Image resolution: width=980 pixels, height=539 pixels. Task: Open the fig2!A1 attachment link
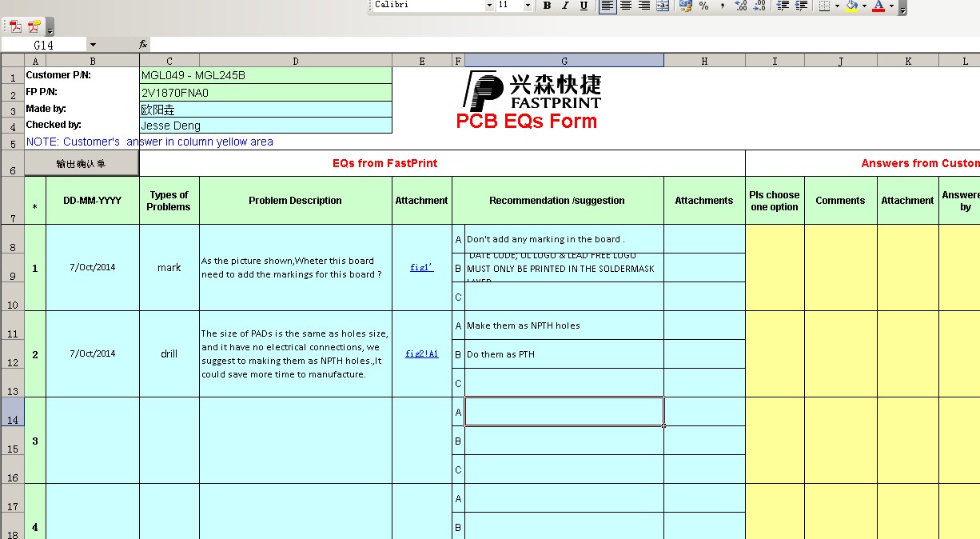tap(421, 353)
